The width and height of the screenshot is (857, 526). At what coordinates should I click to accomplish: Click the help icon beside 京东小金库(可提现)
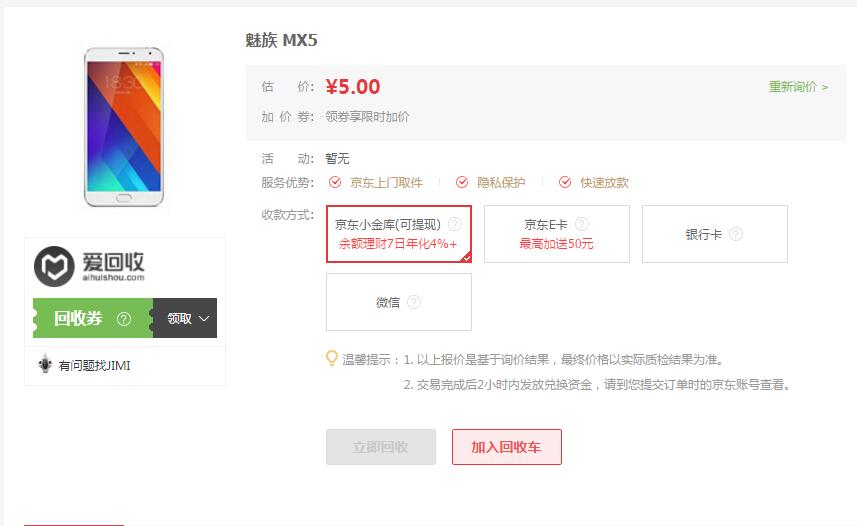pos(455,224)
